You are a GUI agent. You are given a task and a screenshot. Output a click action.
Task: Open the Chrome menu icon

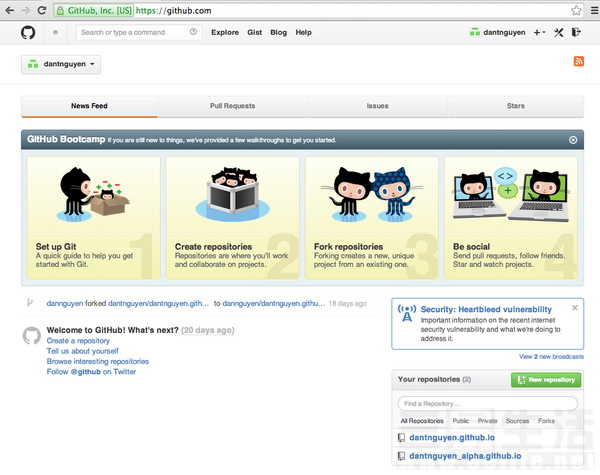(x=594, y=10)
